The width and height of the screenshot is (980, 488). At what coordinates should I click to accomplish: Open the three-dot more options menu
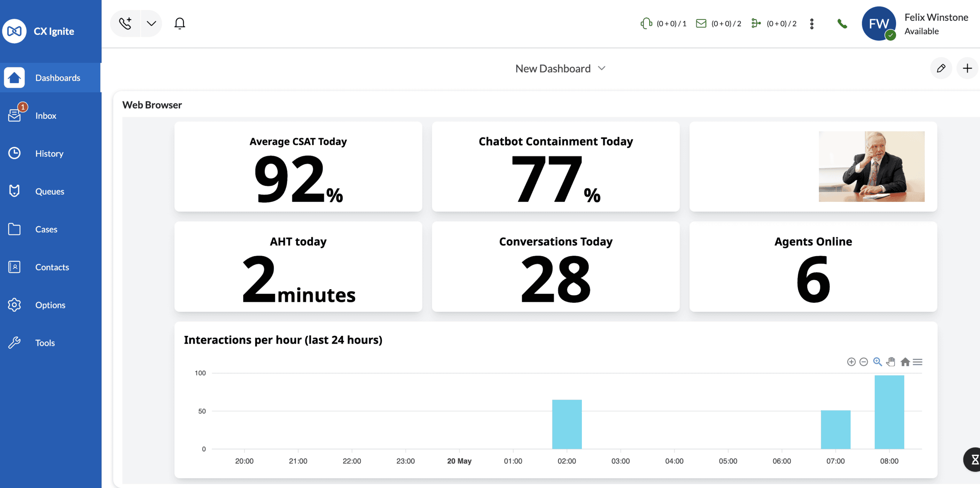coord(812,24)
